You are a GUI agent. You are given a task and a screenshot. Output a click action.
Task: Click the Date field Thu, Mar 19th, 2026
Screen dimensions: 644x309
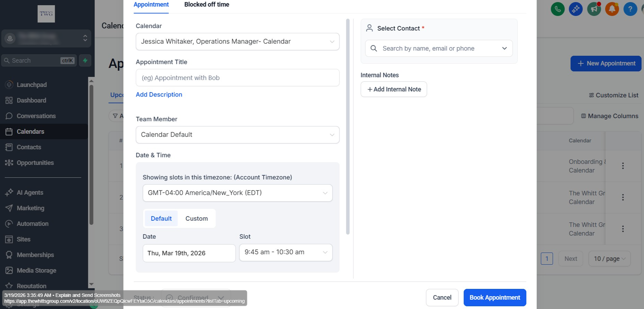coord(189,253)
